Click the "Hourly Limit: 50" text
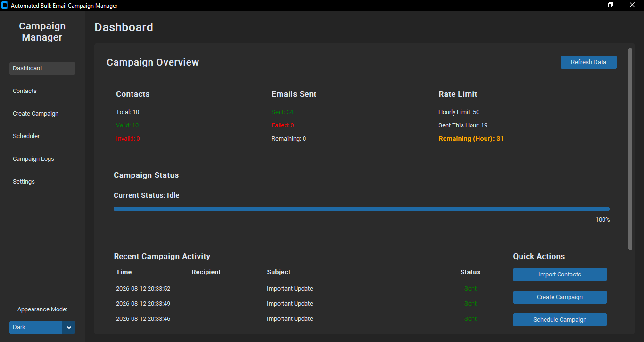 tap(459, 112)
